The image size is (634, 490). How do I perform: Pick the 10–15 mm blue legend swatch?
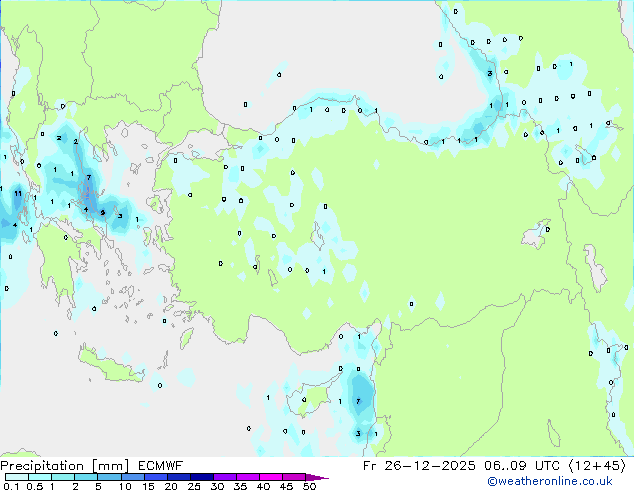pos(133,477)
